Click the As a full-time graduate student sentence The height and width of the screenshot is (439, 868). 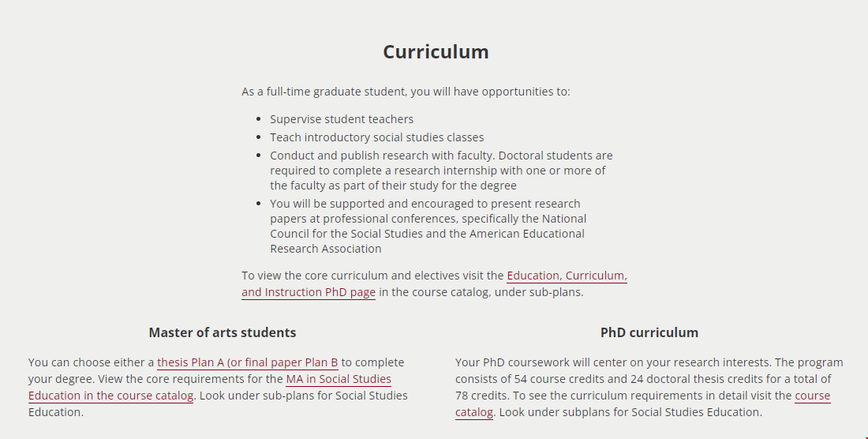406,92
